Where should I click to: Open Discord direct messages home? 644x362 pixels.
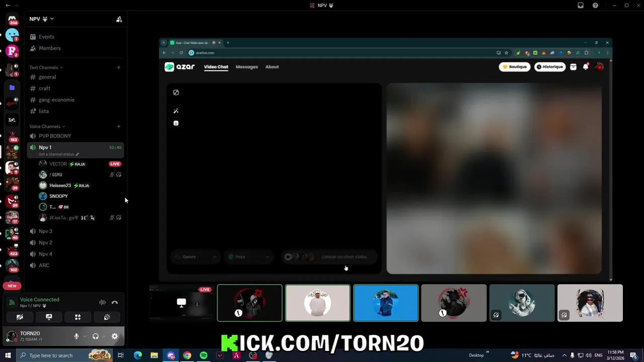[x=12, y=19]
